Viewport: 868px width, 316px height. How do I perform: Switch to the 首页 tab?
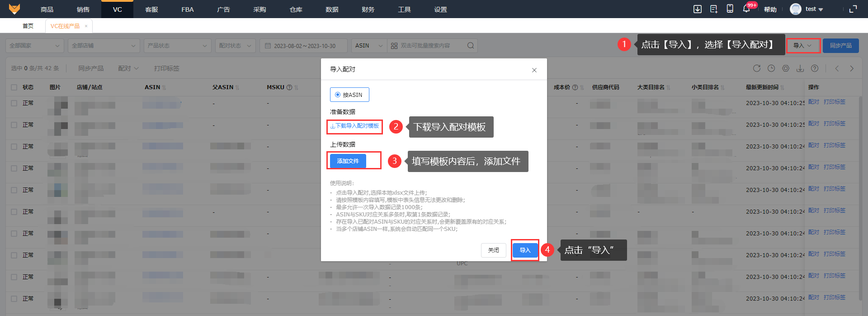(x=28, y=26)
